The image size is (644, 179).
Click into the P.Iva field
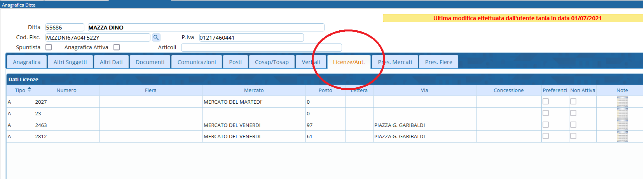(x=251, y=38)
